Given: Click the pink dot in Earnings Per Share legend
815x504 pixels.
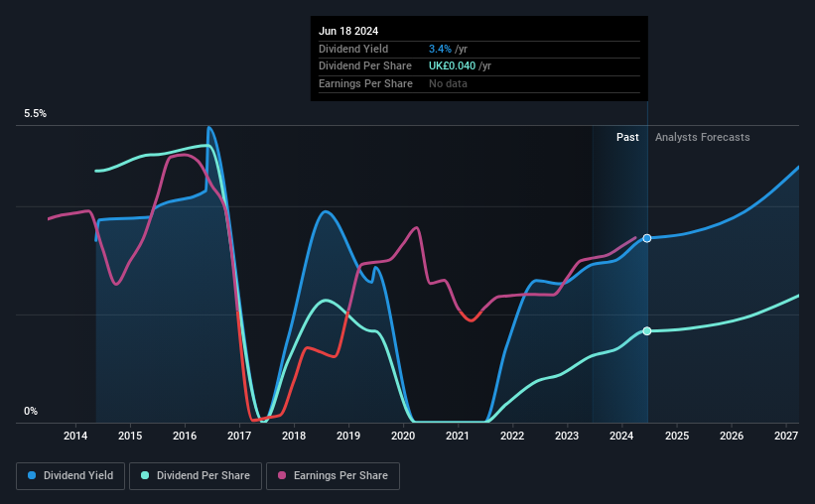Looking at the screenshot, I should [282, 475].
